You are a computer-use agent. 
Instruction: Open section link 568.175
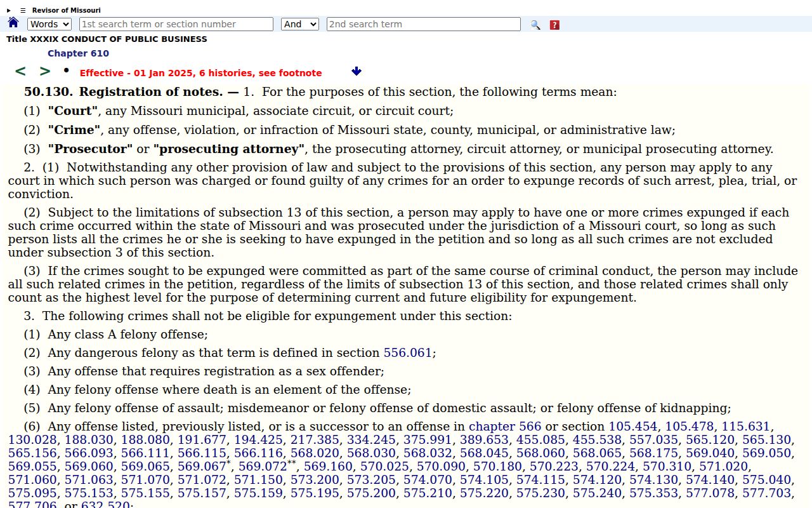[653, 453]
